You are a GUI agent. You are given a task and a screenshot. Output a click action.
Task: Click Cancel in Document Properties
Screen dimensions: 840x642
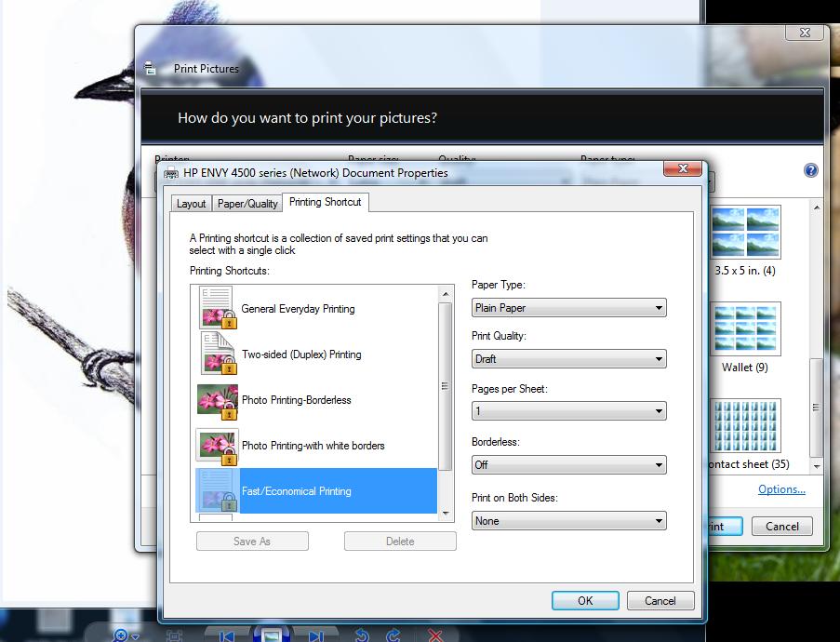pyautogui.click(x=660, y=601)
